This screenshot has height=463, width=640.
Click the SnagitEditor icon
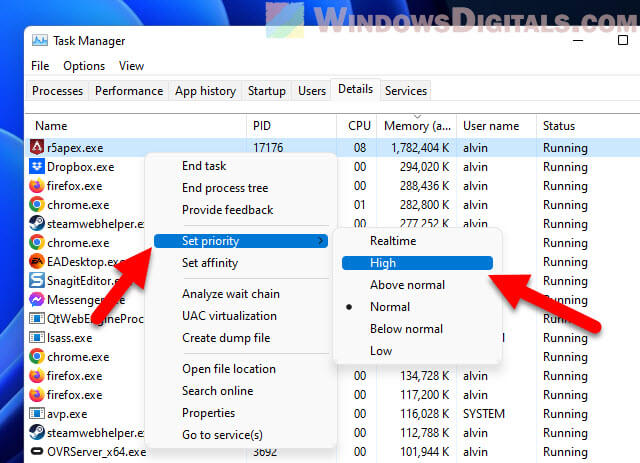coord(37,280)
